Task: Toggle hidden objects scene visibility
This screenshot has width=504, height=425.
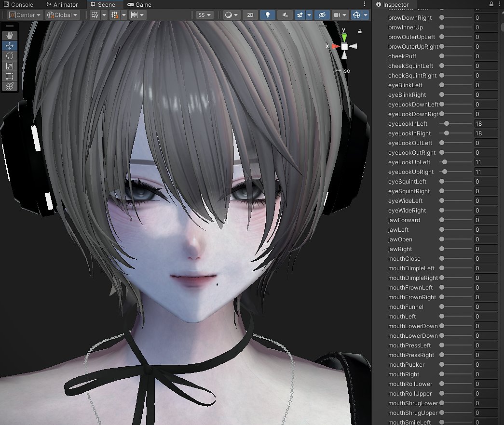Action: 322,15
